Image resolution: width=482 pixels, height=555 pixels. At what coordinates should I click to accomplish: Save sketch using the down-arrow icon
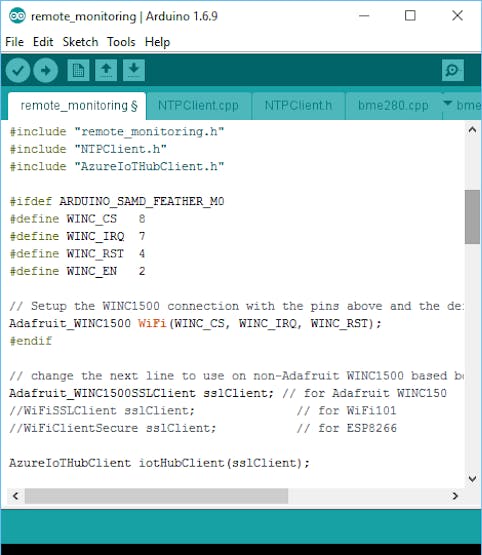[x=134, y=70]
